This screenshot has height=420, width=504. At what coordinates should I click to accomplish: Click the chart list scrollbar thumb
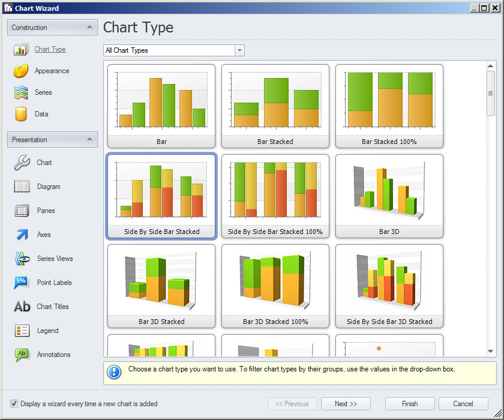point(491,93)
